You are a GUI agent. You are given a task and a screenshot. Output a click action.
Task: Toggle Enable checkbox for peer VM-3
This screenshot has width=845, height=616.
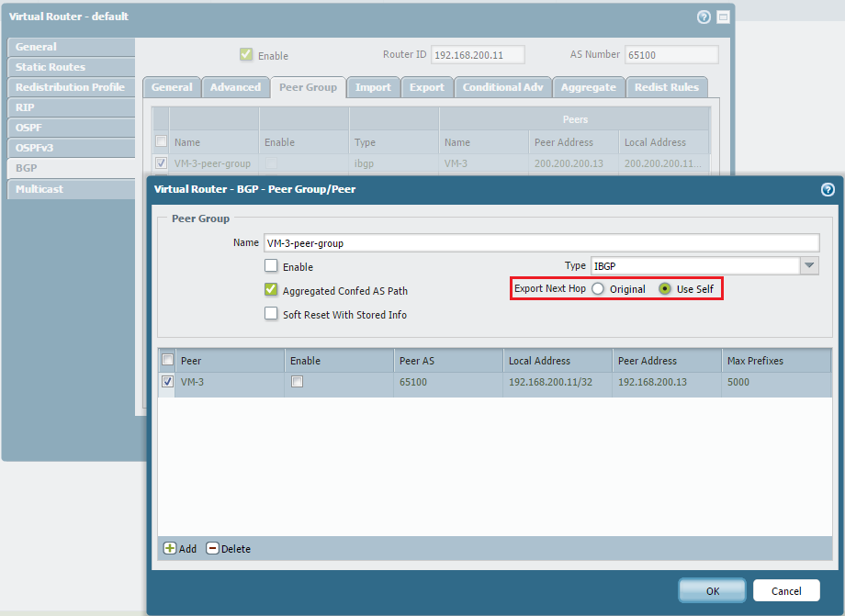click(297, 381)
